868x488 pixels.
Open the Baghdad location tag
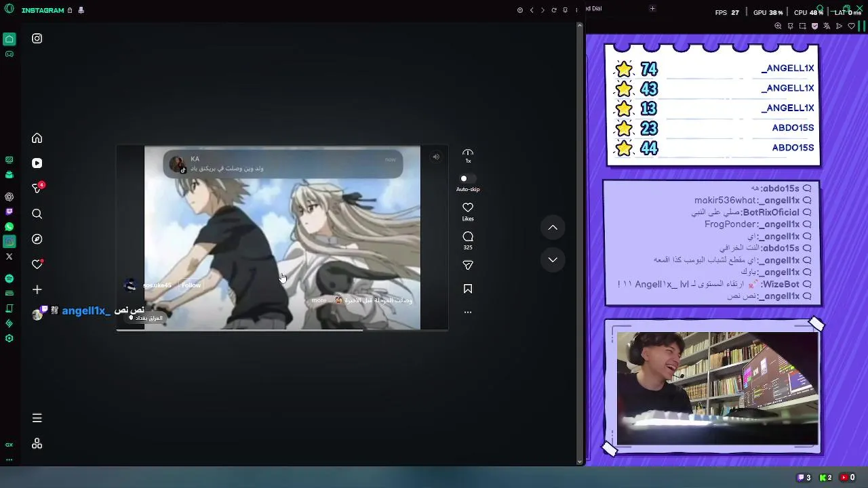coord(147,318)
